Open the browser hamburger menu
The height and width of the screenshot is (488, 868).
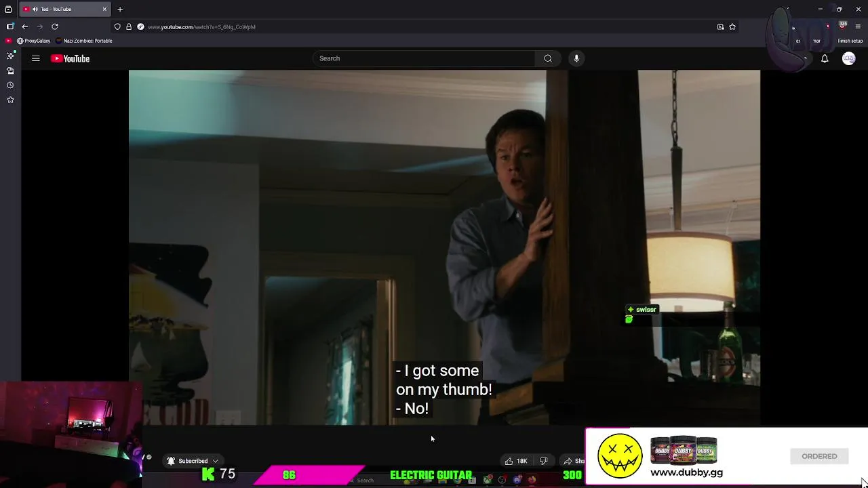858,26
